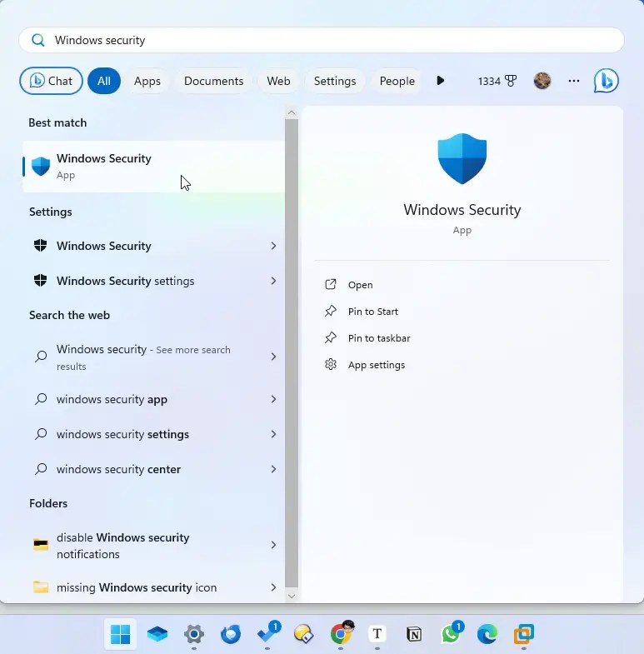The width and height of the screenshot is (644, 654).
Task: Switch to the Settings filter tab
Action: 335,81
